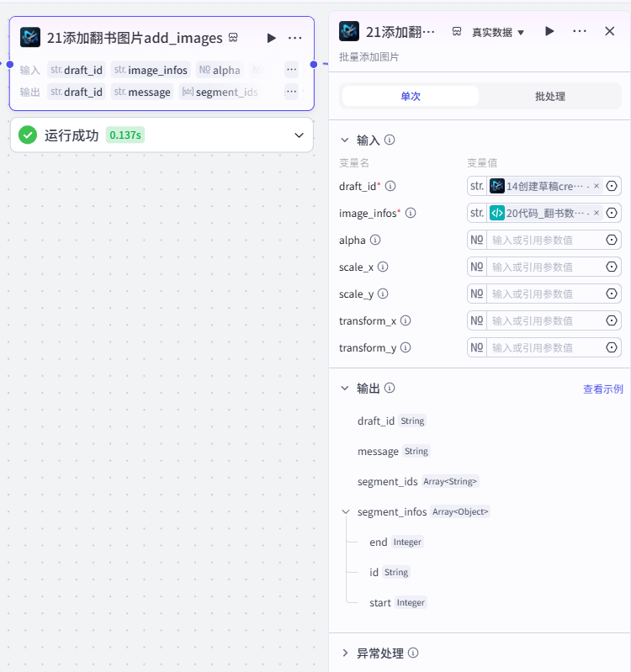The height and width of the screenshot is (672, 631).
Task: Open the side panel's more options menu
Action: click(x=580, y=31)
